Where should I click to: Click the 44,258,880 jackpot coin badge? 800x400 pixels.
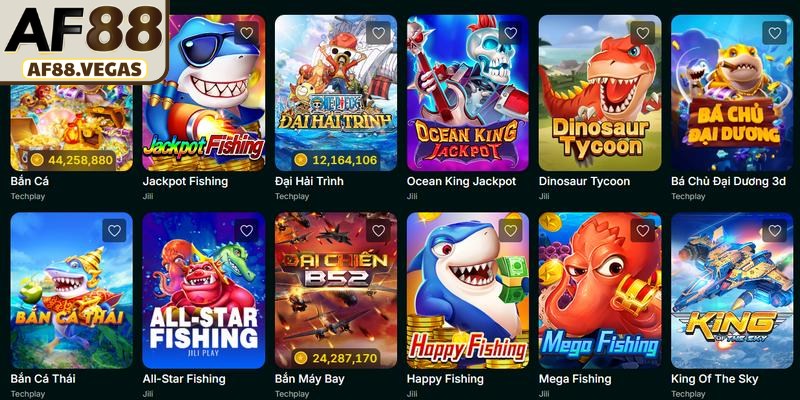coord(71,160)
